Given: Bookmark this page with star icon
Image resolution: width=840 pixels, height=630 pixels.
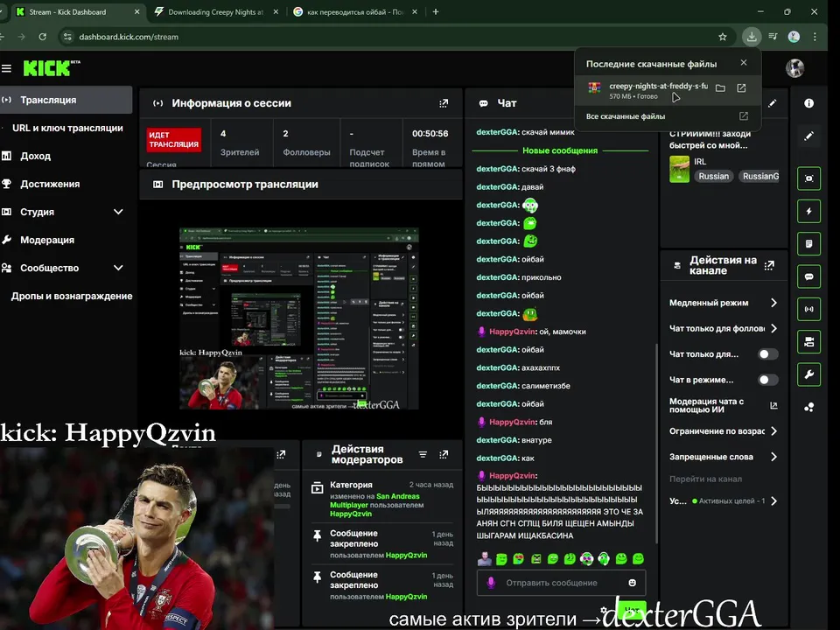Looking at the screenshot, I should coord(723,37).
